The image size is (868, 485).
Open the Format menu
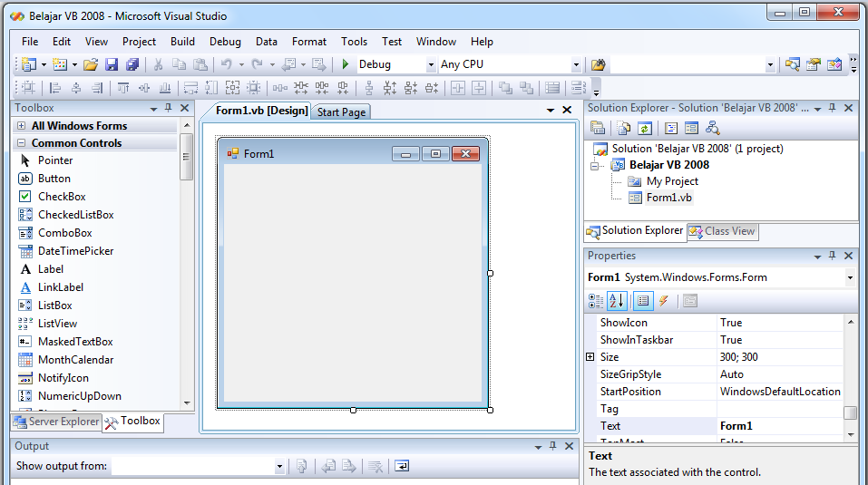pos(309,42)
